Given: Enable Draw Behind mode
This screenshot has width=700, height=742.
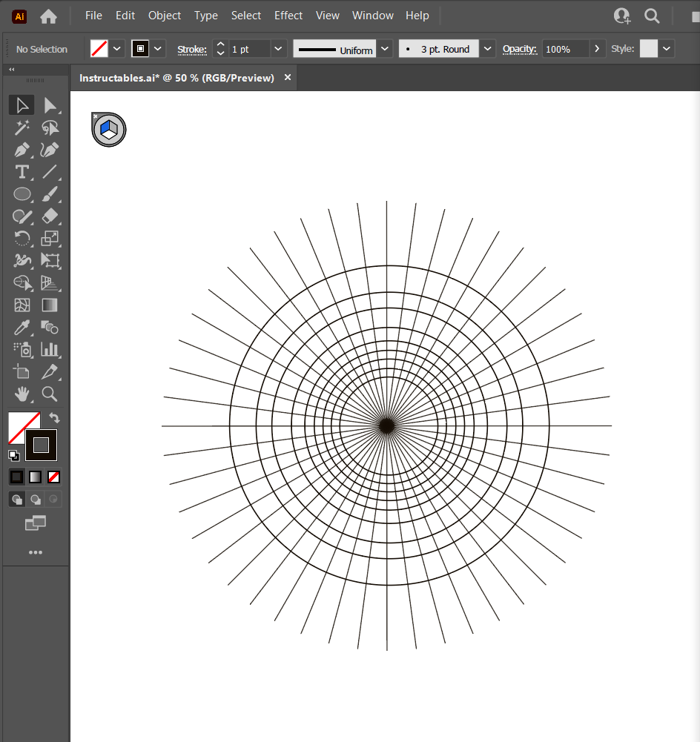Looking at the screenshot, I should pos(35,500).
